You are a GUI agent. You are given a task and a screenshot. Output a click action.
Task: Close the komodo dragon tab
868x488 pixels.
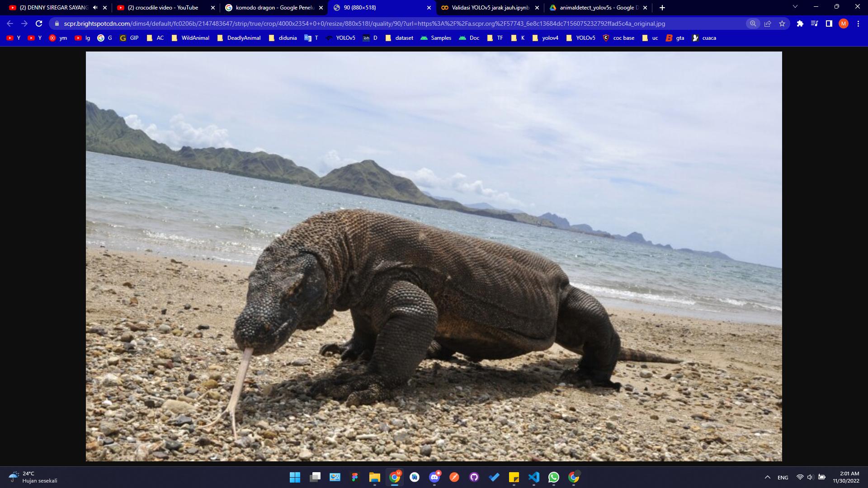(x=321, y=8)
